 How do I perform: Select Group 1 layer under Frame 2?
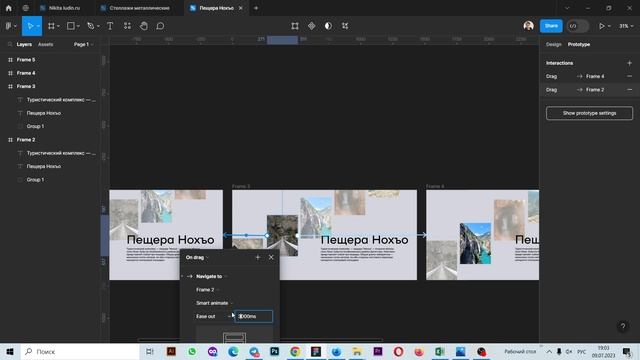[x=36, y=180]
